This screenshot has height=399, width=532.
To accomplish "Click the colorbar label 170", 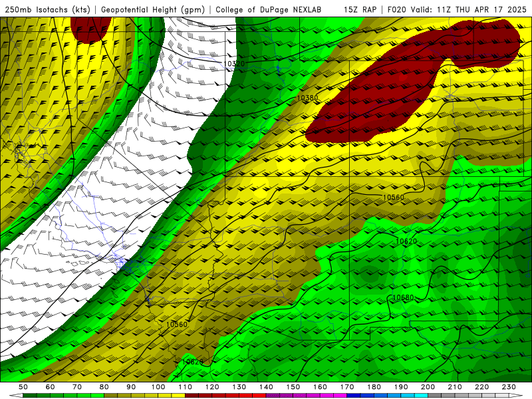I will pyautogui.click(x=347, y=387).
